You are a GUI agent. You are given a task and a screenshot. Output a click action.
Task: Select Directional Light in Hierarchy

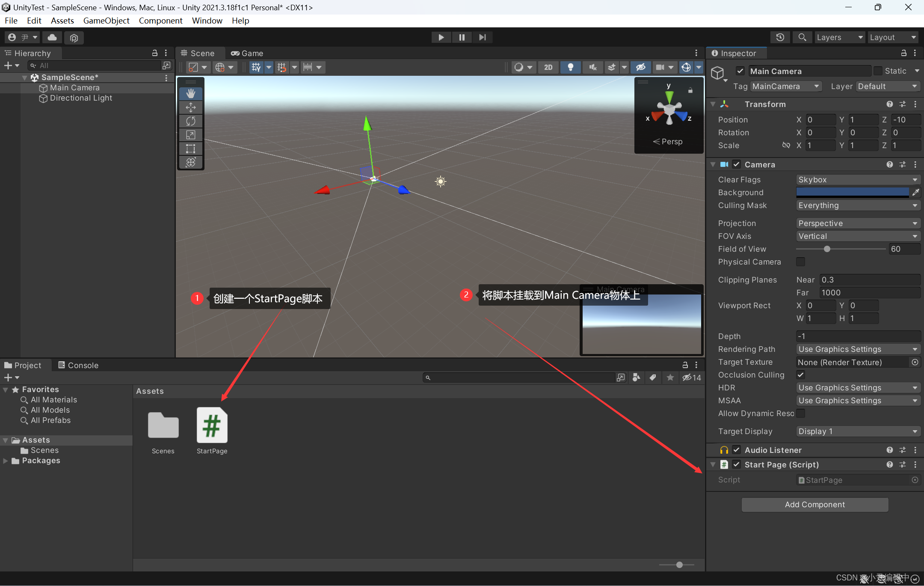(81, 98)
